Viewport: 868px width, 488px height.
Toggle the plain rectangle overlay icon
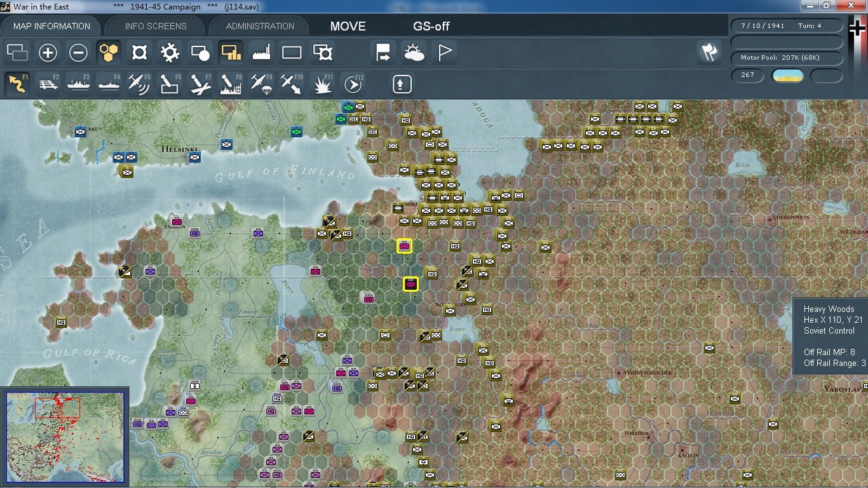pyautogui.click(x=292, y=53)
